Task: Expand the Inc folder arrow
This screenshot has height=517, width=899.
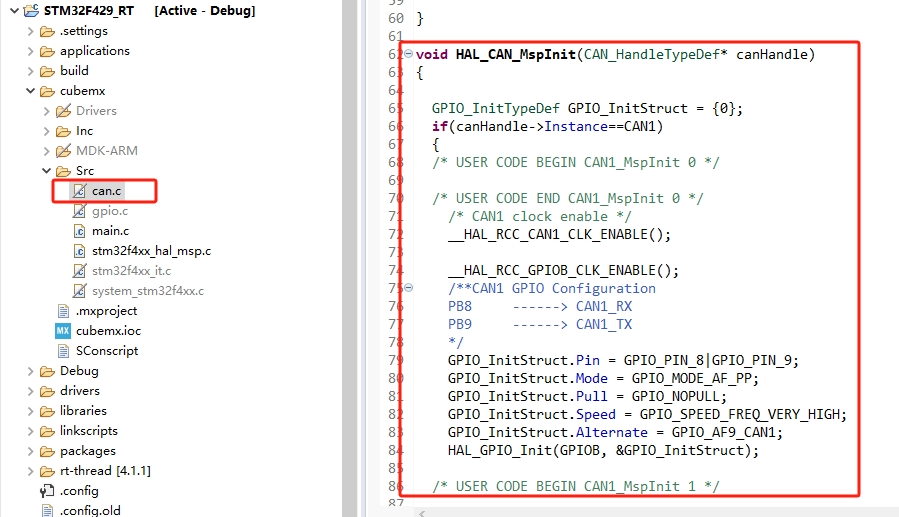Action: [46, 131]
